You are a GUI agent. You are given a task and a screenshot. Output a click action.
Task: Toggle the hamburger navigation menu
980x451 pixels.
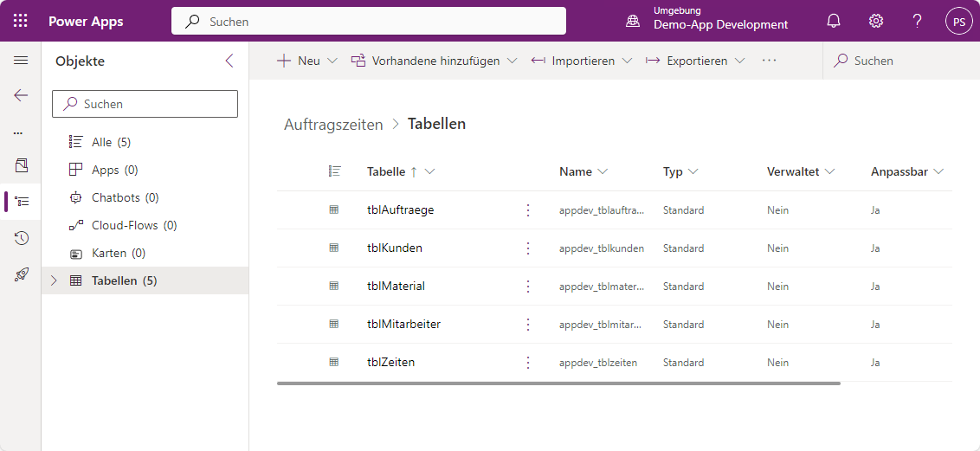[x=21, y=61]
